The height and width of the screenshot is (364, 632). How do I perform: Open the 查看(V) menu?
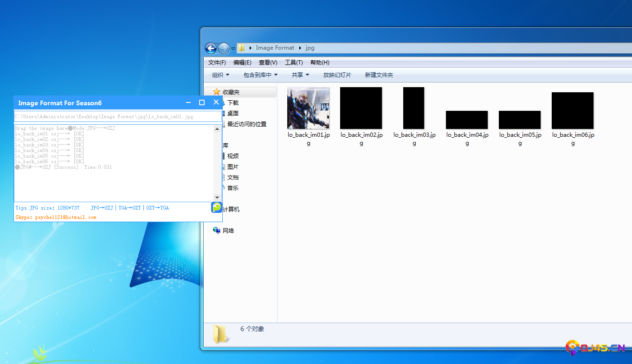click(x=268, y=63)
